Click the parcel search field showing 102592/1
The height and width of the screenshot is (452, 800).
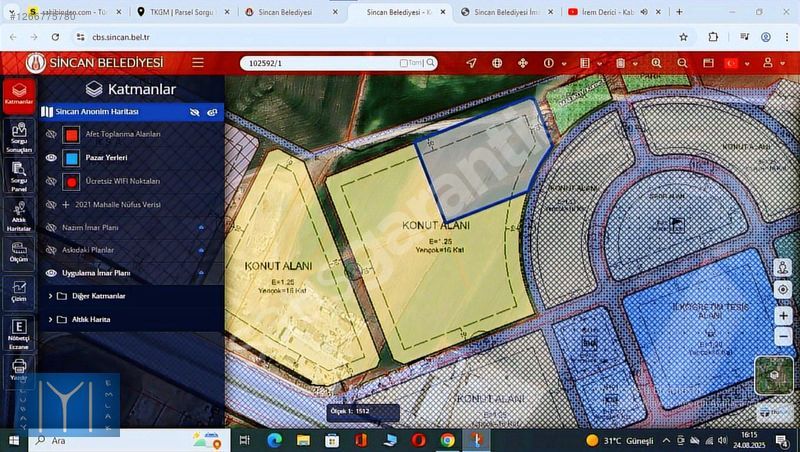(x=320, y=63)
